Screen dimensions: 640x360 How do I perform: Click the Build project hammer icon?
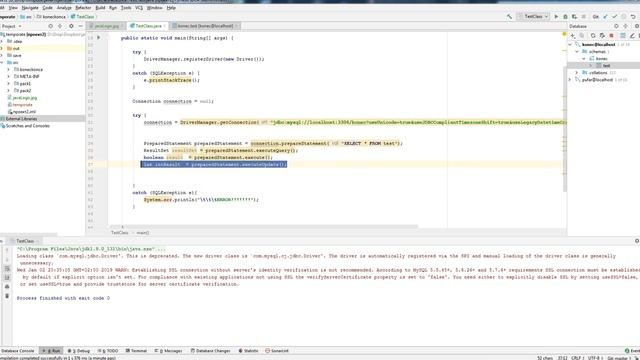pyautogui.click(x=509, y=17)
